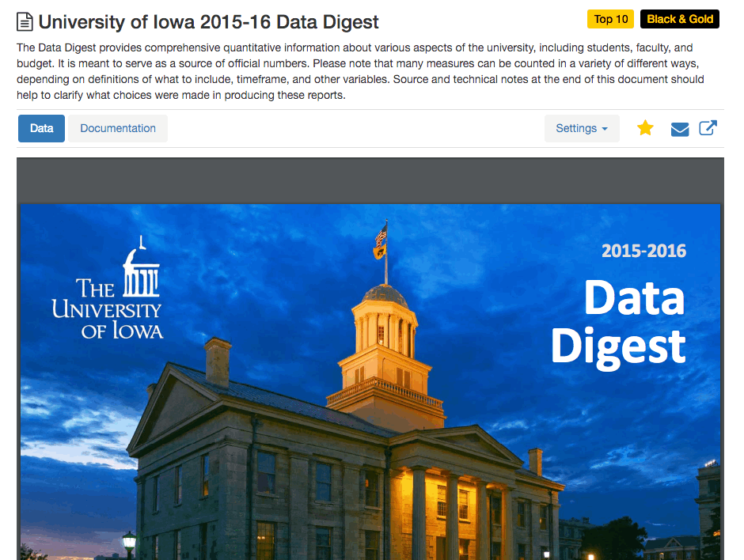Click the Black & Gold badge

coord(679,19)
